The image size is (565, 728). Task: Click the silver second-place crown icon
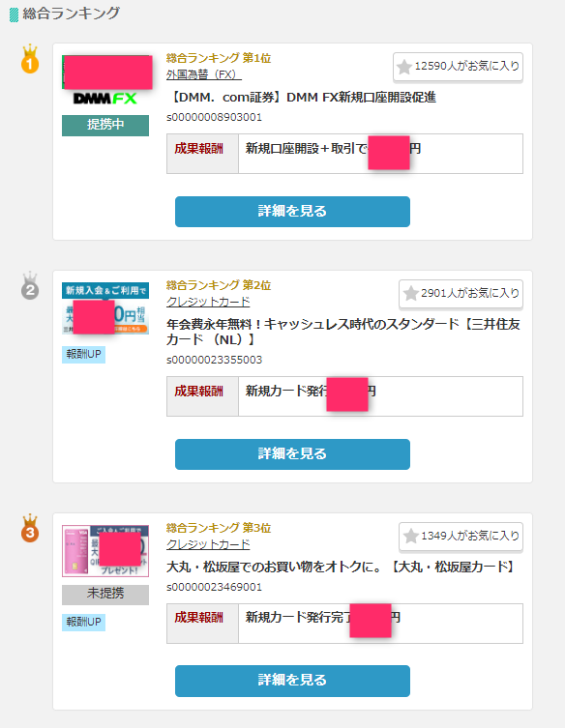click(30, 286)
